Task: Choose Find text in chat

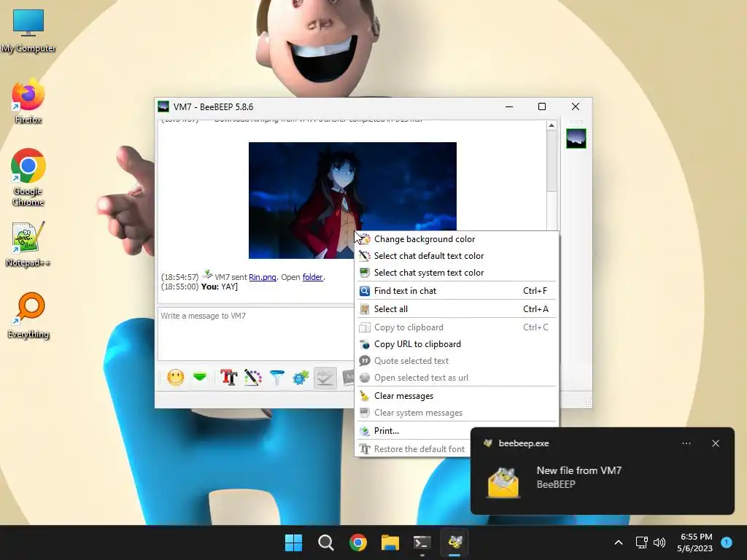Action: tap(457, 291)
